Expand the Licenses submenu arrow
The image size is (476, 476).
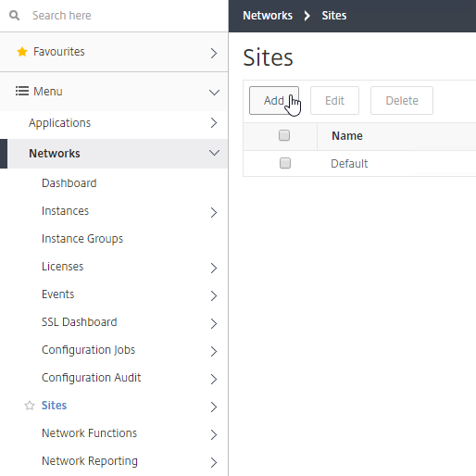(x=214, y=268)
